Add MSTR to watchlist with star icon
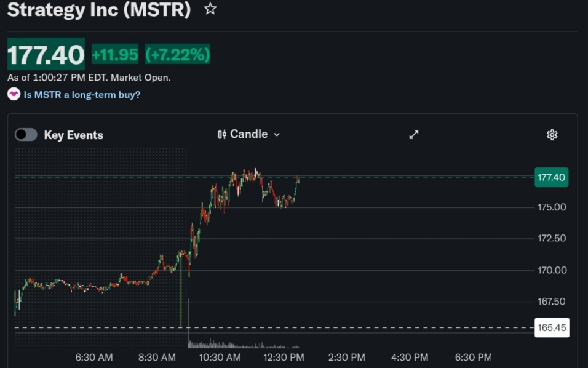 [x=210, y=9]
